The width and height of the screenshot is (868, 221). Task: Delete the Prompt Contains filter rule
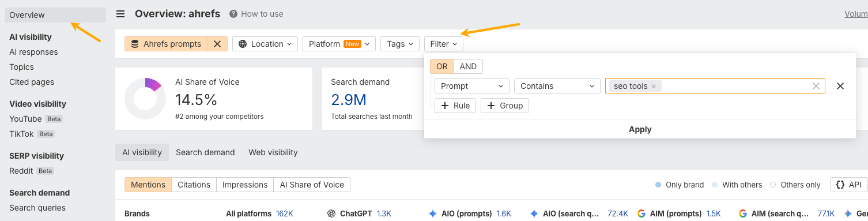click(840, 86)
